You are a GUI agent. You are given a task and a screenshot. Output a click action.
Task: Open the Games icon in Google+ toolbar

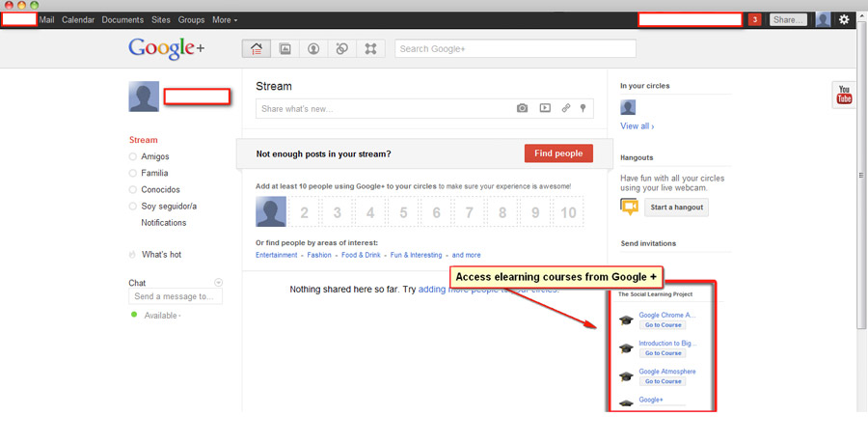pos(370,49)
